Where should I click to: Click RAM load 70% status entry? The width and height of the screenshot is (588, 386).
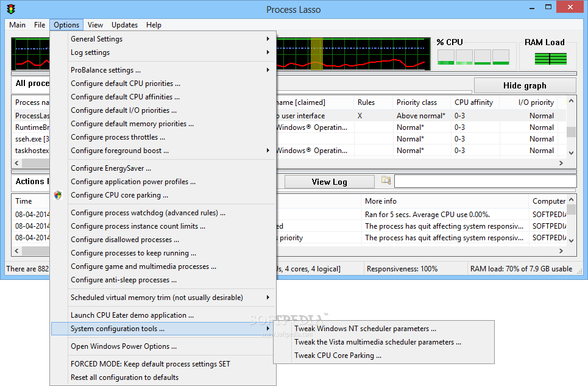[521, 269]
